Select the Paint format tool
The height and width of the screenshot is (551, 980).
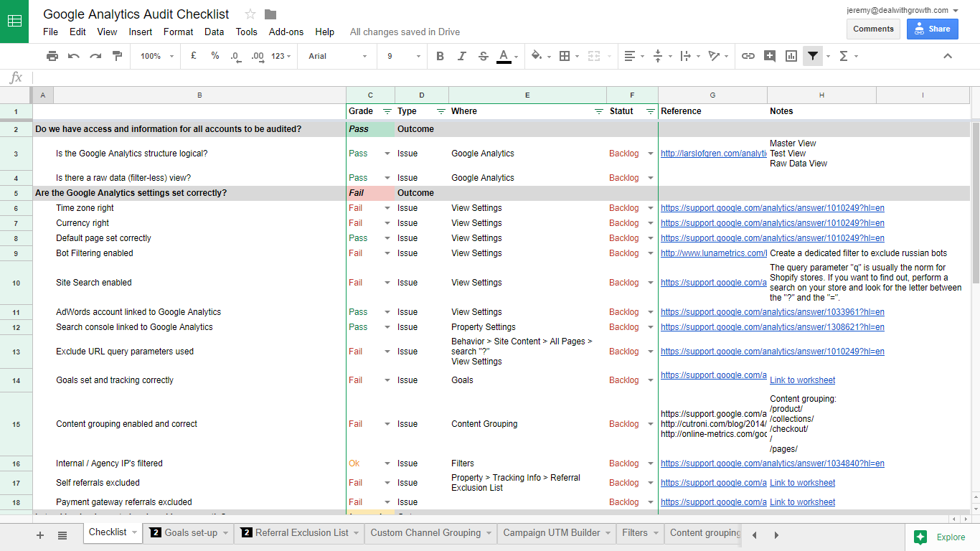click(x=117, y=56)
